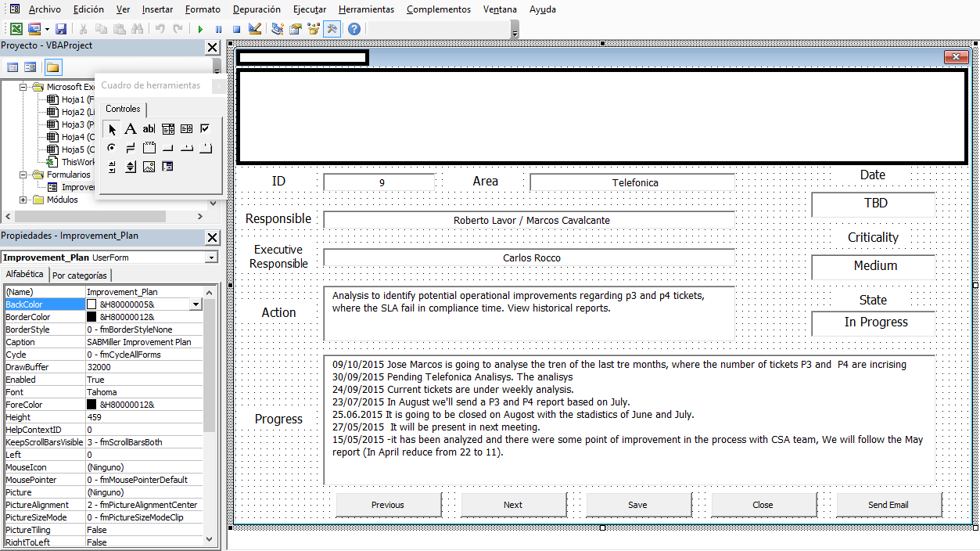Open Visual Basic Help question mark icon
The width and height of the screenshot is (980, 551).
(x=354, y=29)
